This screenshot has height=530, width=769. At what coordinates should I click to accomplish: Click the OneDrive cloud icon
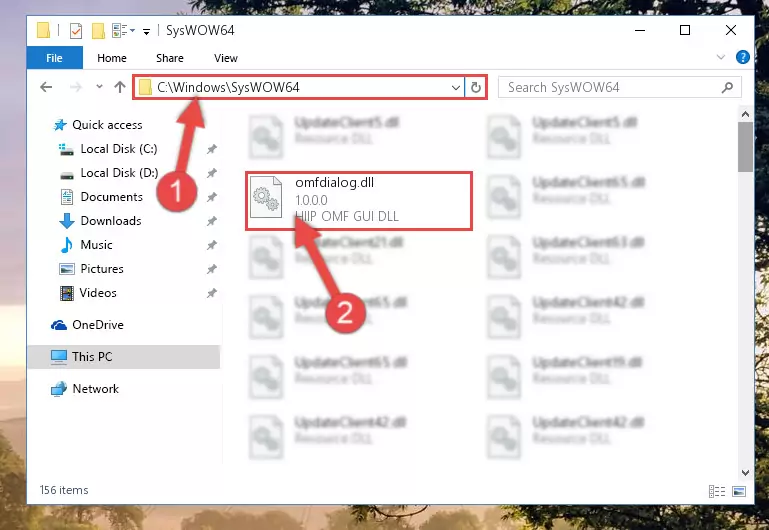[59, 325]
